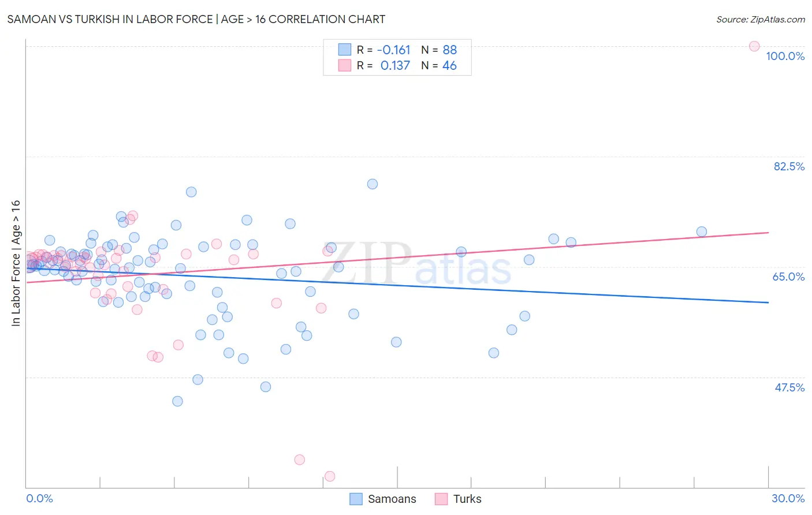The width and height of the screenshot is (812, 515).
Task: Click the 30.0% x-axis label
Action: coord(788,498)
